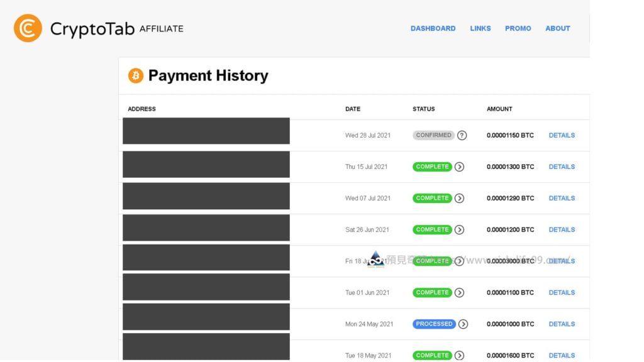Click COMPLETE badge in Wed 07 Jul 2021 row

click(x=433, y=198)
